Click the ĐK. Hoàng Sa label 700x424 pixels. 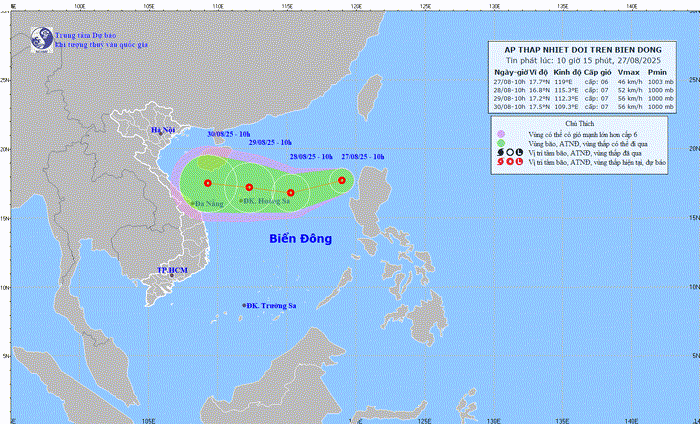click(x=267, y=201)
